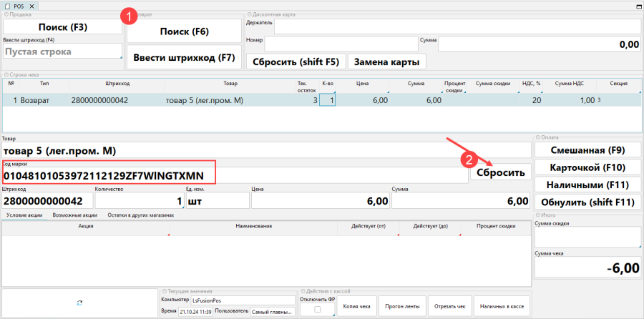The image size is (644, 319).
Task: Collapse the Оплата section
Action: 537,137
